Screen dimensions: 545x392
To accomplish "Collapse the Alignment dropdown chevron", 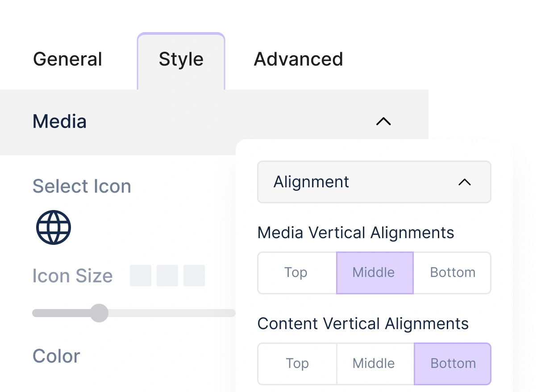I will (465, 182).
